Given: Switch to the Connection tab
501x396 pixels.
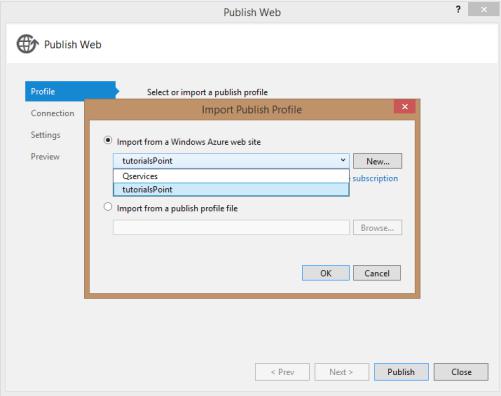Looking at the screenshot, I should (53, 113).
